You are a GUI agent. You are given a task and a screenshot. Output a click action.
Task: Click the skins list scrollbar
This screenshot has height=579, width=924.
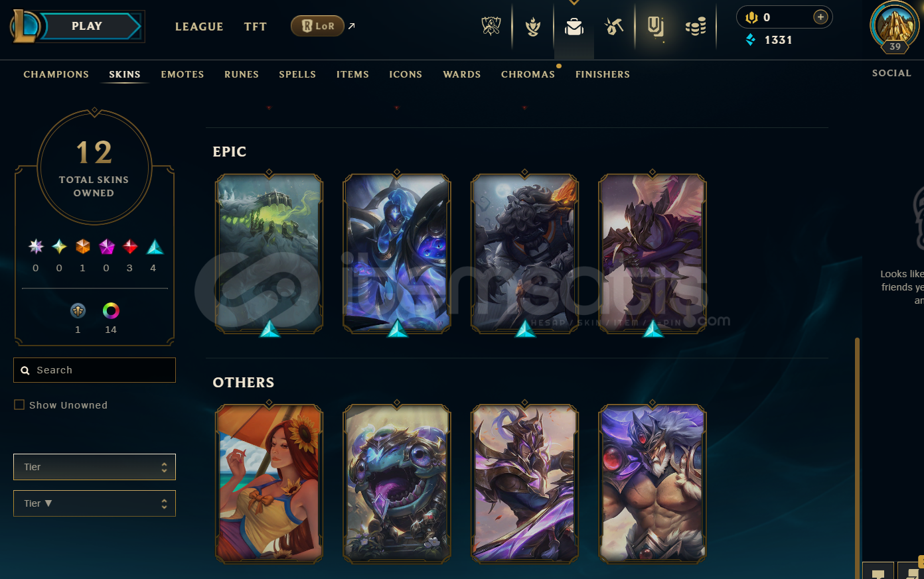click(857, 458)
